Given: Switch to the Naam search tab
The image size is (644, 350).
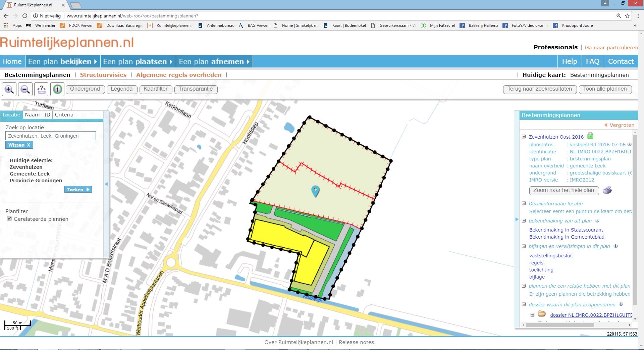Looking at the screenshot, I should click(32, 115).
